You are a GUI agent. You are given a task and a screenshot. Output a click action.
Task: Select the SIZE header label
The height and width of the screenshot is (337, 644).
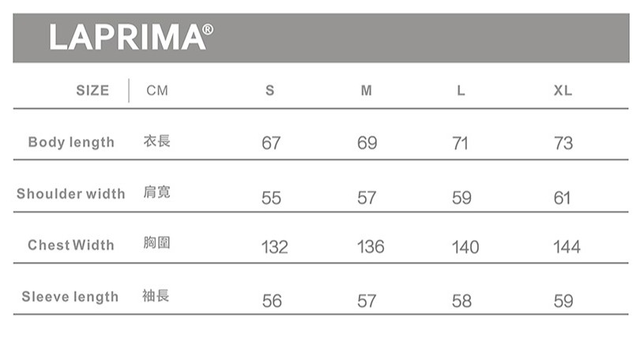(x=92, y=91)
